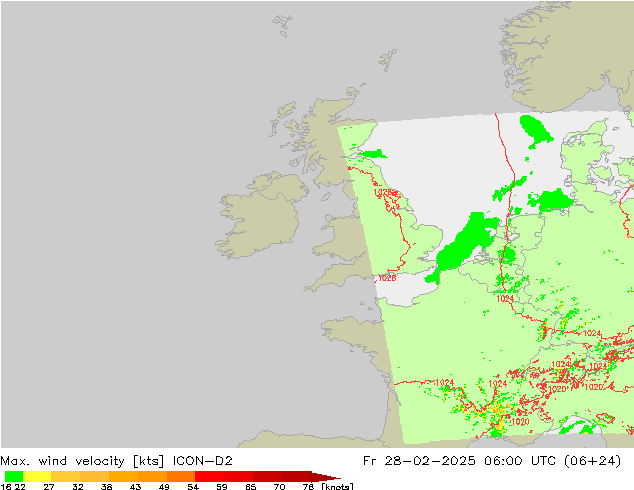Click the orange legend swatch between 38 and 43
634x490 pixels.
point(123,476)
